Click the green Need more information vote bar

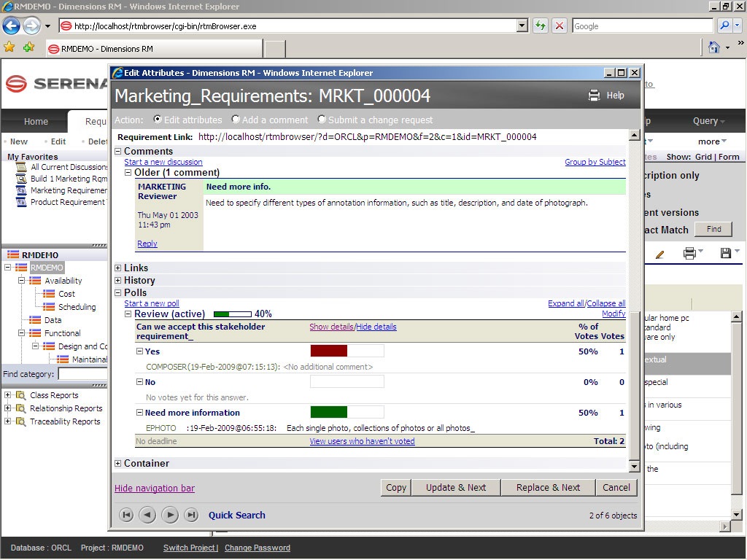click(329, 412)
